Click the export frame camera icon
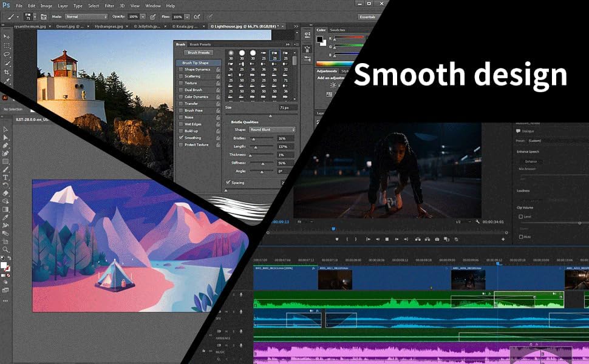This screenshot has width=589, height=364. click(x=437, y=239)
